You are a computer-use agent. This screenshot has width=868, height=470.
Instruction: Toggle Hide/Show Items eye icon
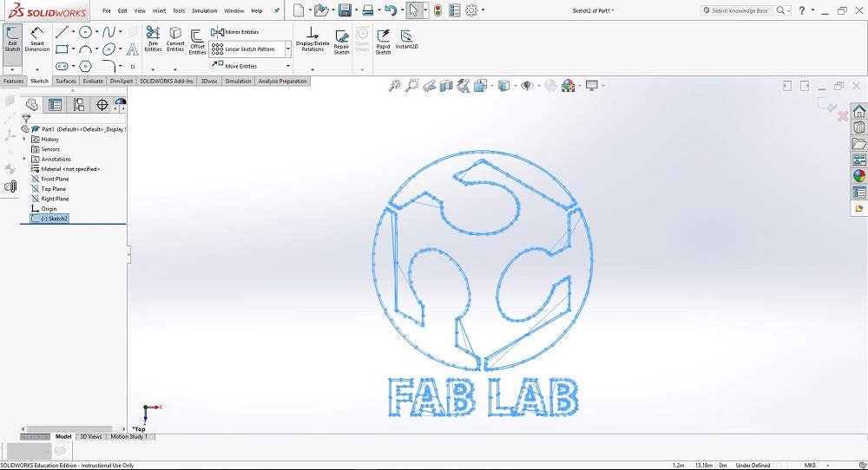[x=527, y=86]
